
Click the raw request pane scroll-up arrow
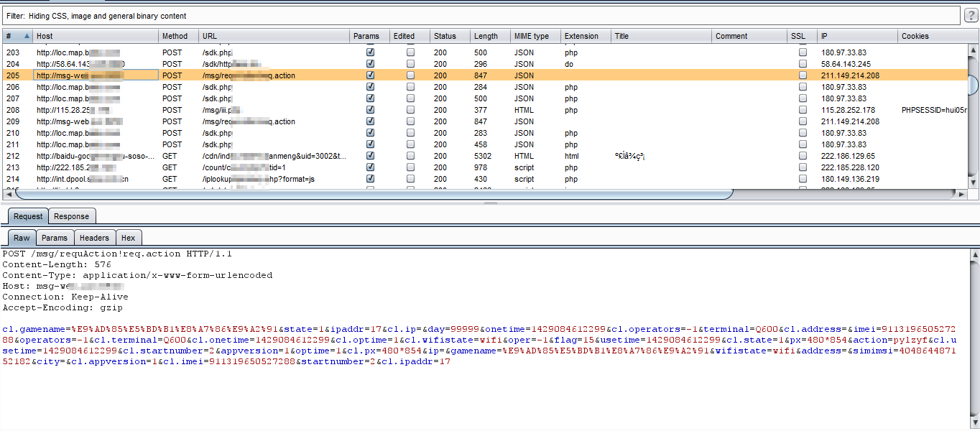[974, 254]
